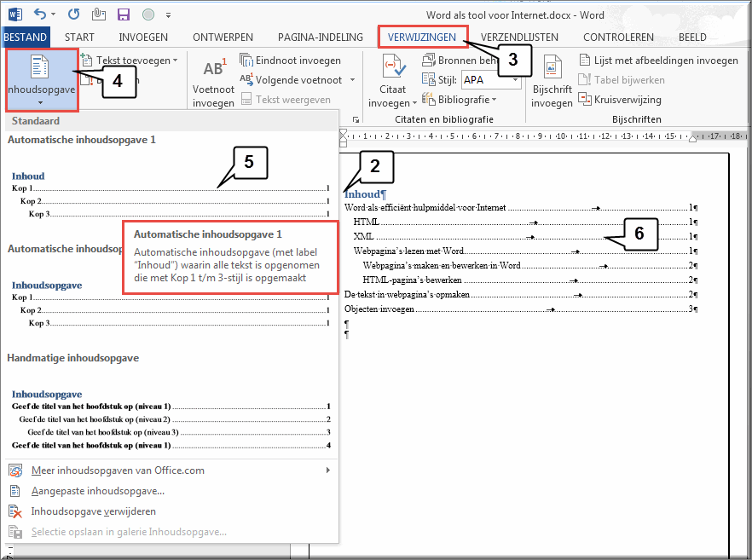Click the Objecten invoegen entry in contents

pos(521,309)
